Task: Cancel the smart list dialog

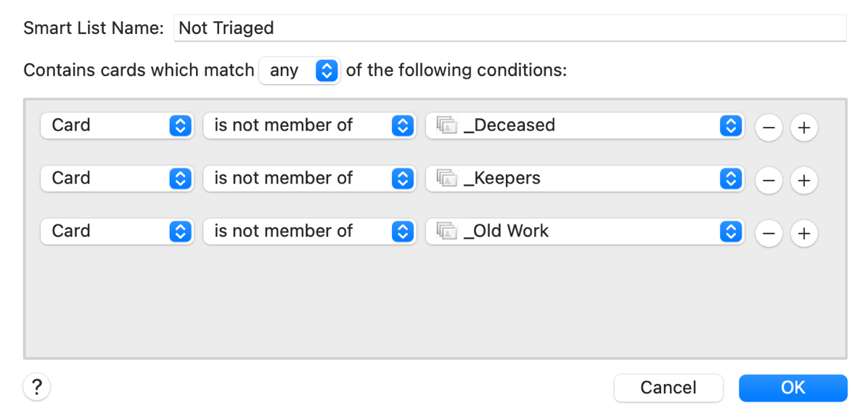Action: [x=668, y=388]
